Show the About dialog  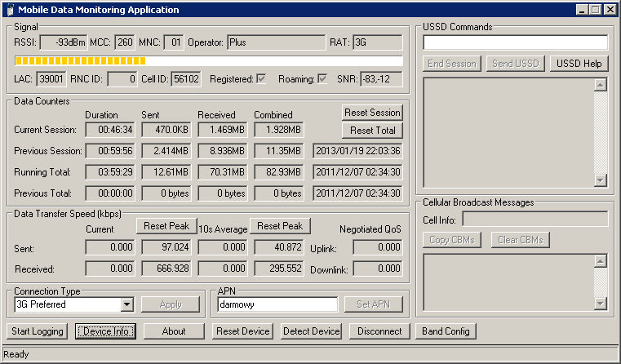(173, 331)
